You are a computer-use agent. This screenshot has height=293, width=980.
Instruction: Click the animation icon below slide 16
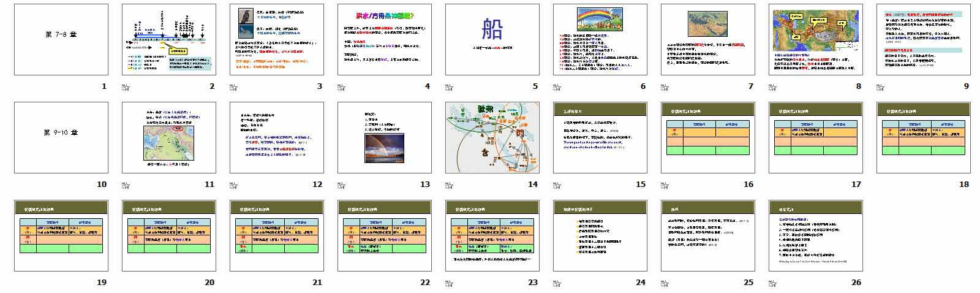(666, 185)
